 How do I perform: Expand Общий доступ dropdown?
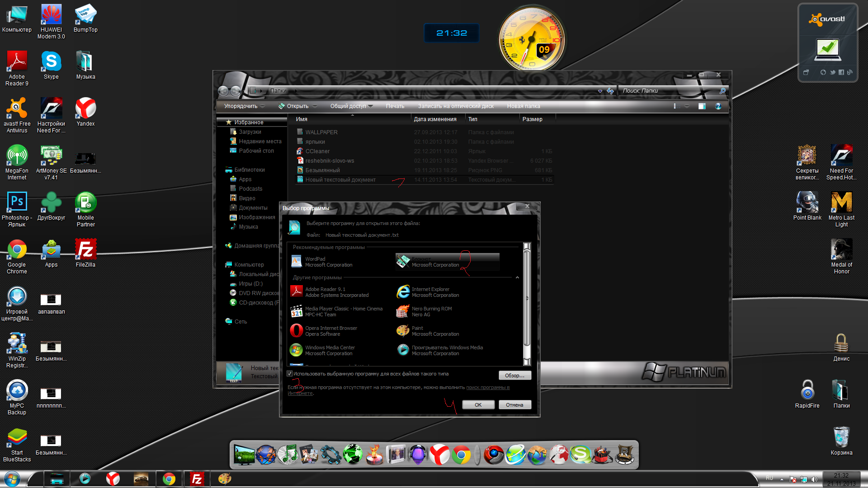(352, 106)
